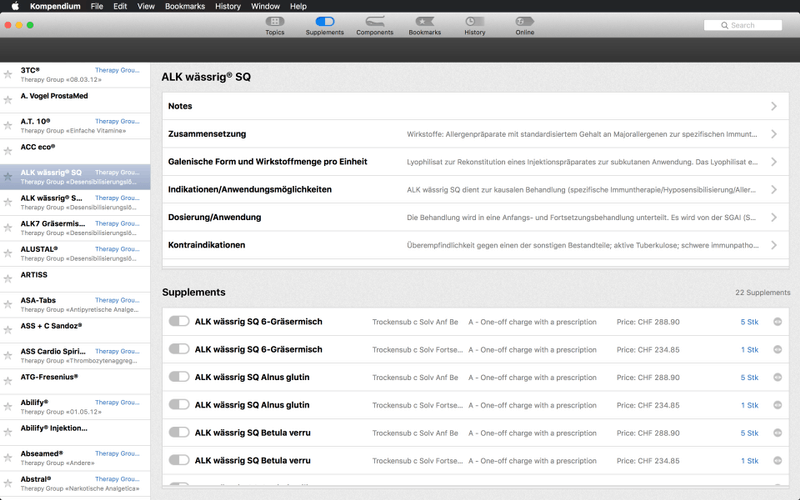Toggle switch for 6-Gräsermisch CHF 234.85 supplement
The height and width of the screenshot is (500, 800).
[179, 348]
